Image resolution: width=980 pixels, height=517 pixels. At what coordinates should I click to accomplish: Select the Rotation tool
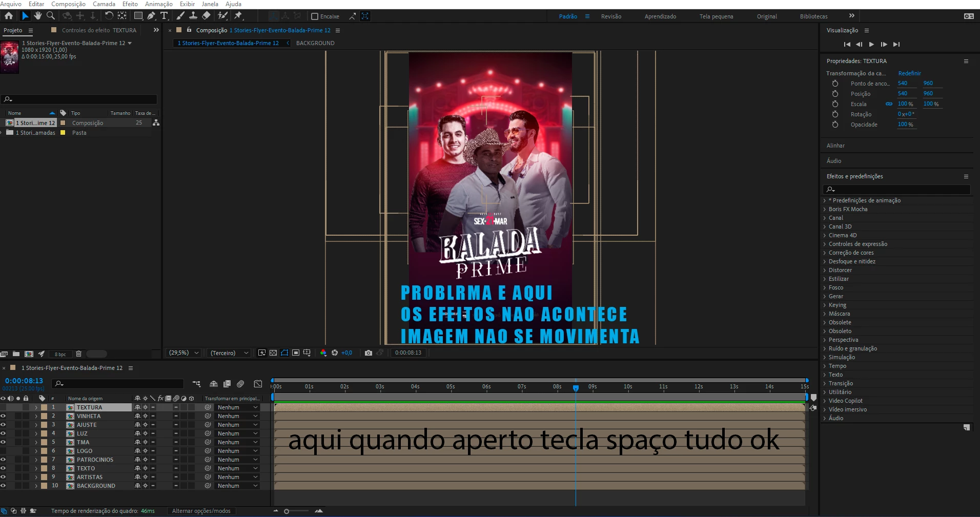[x=109, y=16]
